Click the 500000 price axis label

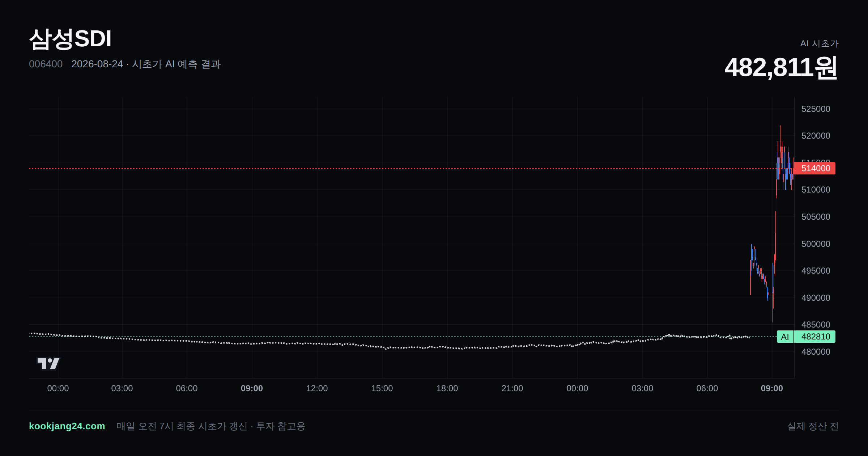[x=816, y=244]
